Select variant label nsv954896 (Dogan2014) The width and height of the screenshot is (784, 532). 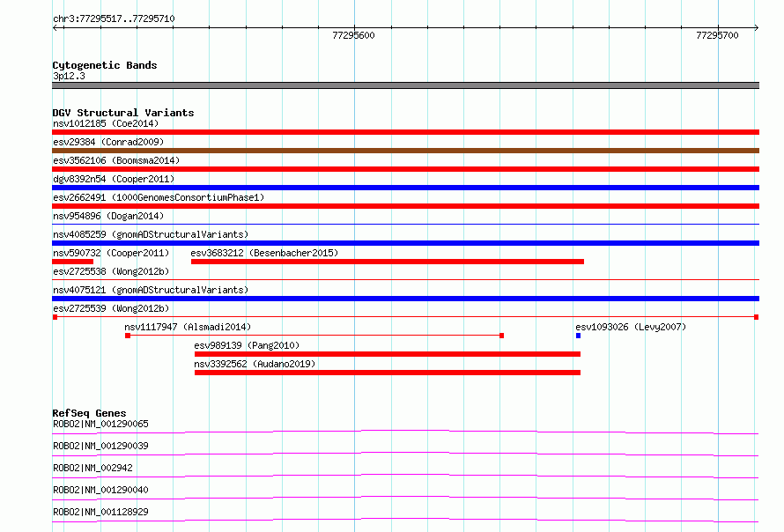(108, 216)
